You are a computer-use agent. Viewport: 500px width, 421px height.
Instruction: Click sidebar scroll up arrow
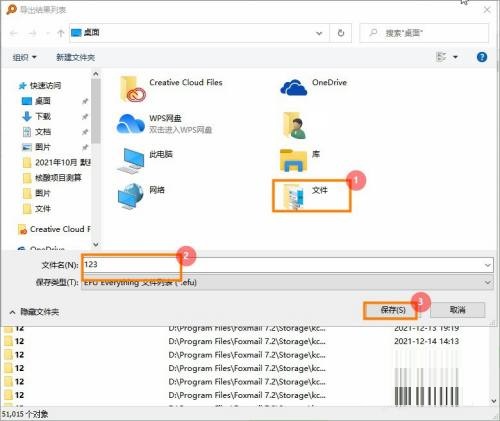tap(96, 74)
